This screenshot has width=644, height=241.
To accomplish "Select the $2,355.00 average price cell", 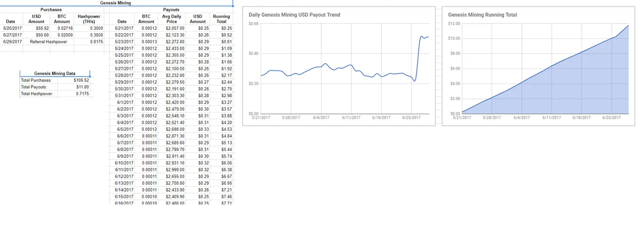I will [x=172, y=55].
